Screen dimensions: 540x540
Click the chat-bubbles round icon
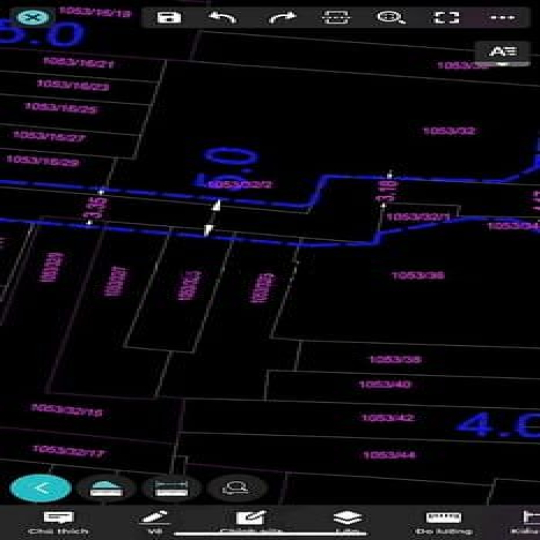(236, 488)
